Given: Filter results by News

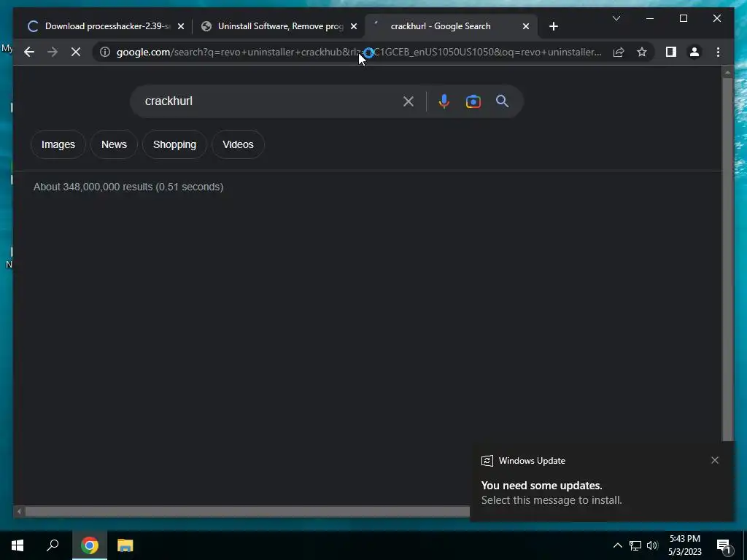Looking at the screenshot, I should (114, 144).
